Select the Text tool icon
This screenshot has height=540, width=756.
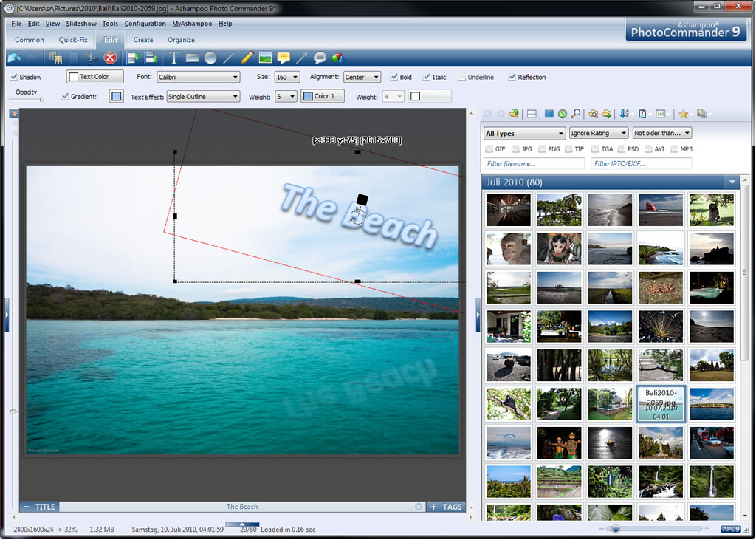pos(174,58)
